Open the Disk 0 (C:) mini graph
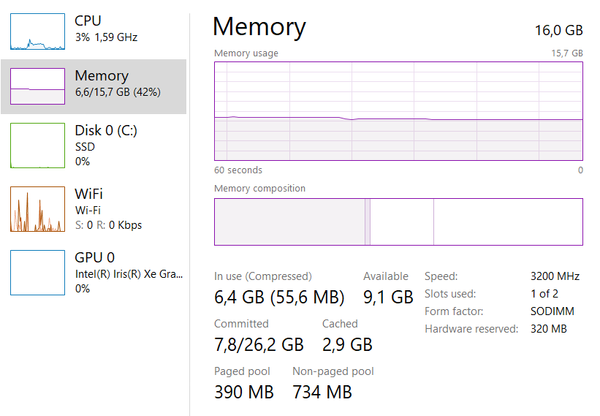The height and width of the screenshot is (416, 600). (x=37, y=145)
